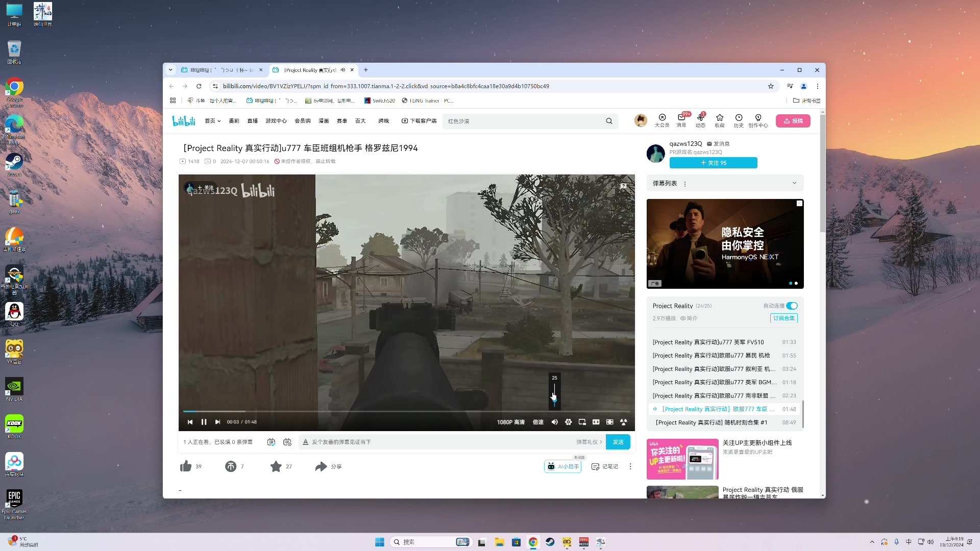Enter fullscreen with the rightmost player icon
Viewport: 980px width, 551px height.
coord(623,422)
